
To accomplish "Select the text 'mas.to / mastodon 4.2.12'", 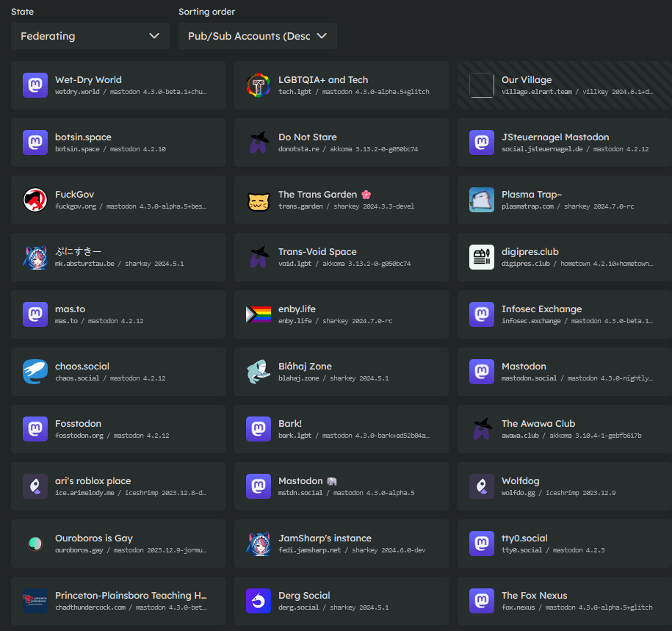I will pos(99,321).
